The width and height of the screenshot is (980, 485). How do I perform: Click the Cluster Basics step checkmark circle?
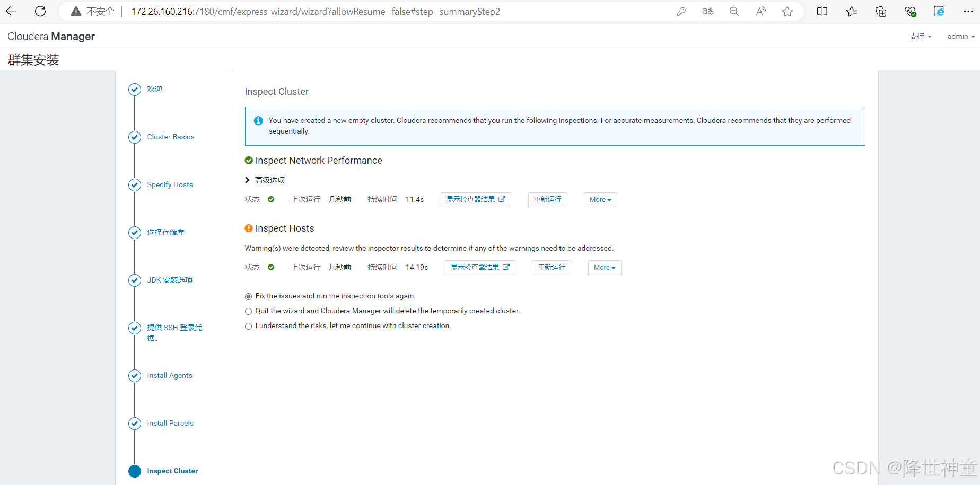tap(135, 137)
